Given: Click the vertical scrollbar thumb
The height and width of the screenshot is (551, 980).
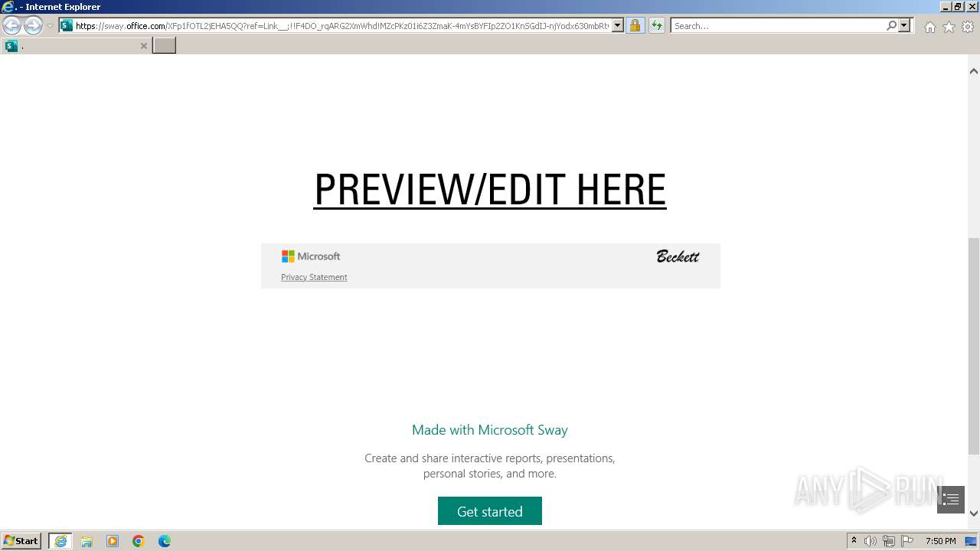Looking at the screenshot, I should (973, 345).
